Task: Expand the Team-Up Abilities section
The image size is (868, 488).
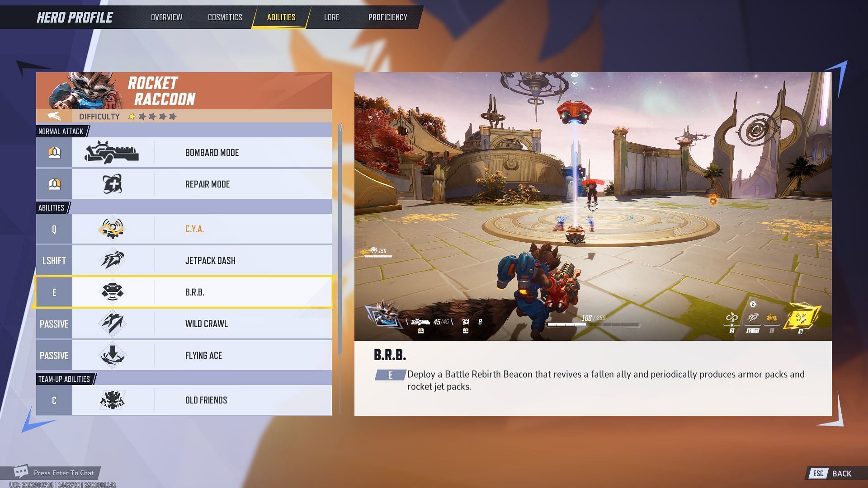Action: pos(64,379)
